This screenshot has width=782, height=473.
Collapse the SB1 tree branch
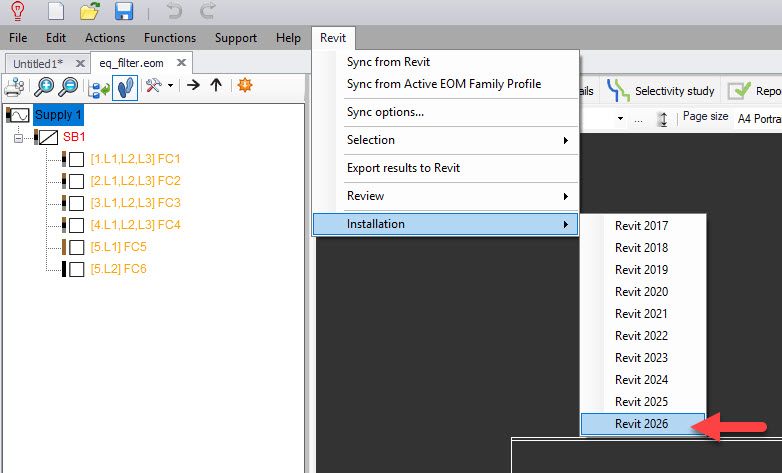coord(18,138)
